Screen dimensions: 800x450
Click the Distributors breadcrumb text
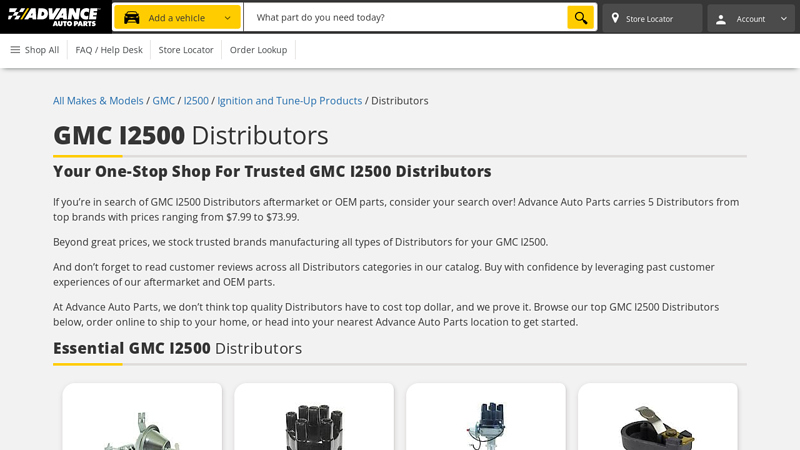click(x=399, y=101)
